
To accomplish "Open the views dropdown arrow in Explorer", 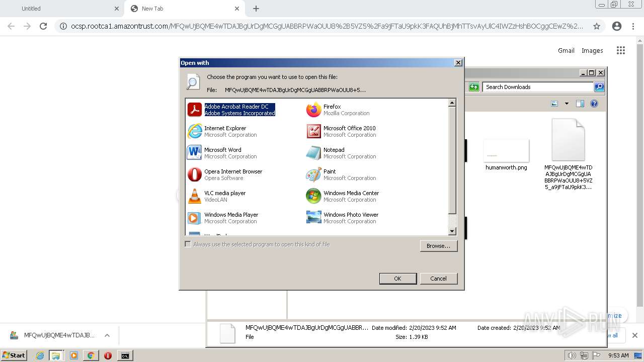I will (567, 104).
